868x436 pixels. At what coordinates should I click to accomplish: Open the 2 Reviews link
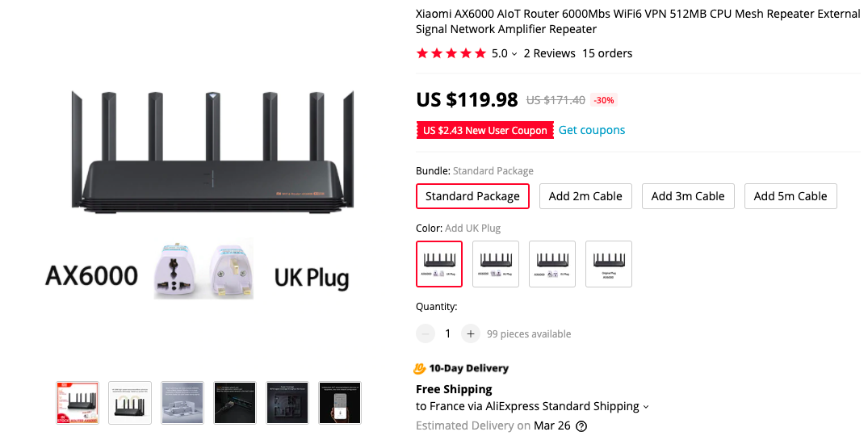[x=550, y=53]
